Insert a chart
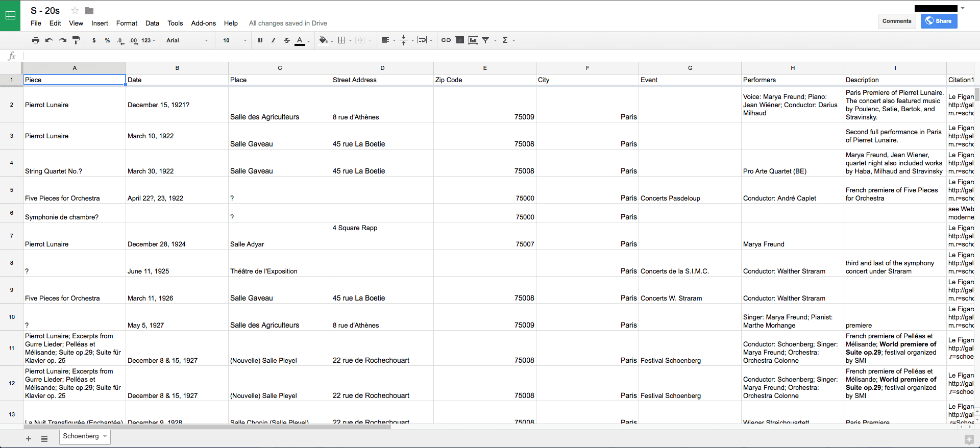980x448 pixels. [x=473, y=40]
